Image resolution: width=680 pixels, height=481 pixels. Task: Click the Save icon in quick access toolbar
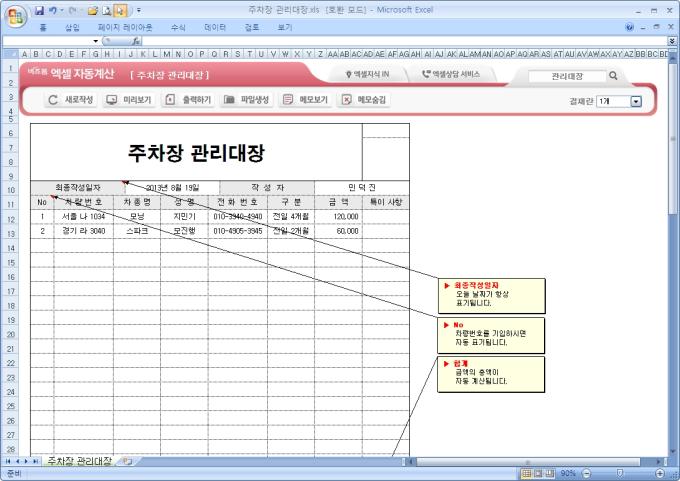[39, 10]
